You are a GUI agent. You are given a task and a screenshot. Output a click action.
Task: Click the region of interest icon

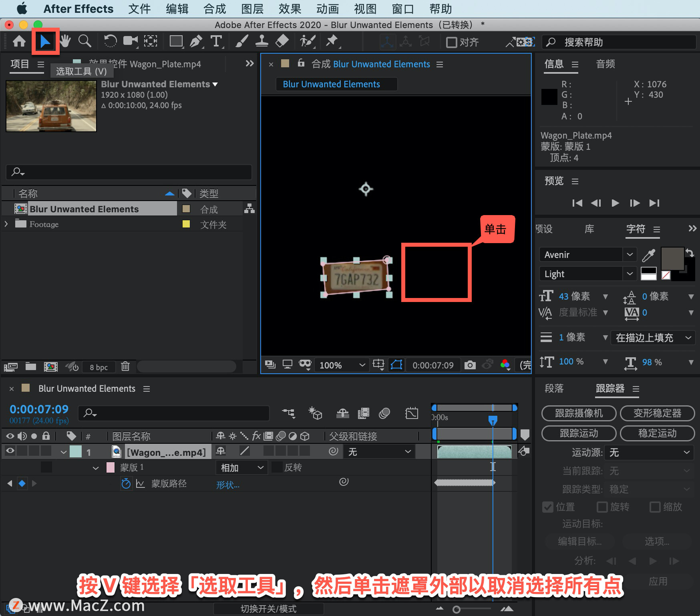[x=378, y=365]
